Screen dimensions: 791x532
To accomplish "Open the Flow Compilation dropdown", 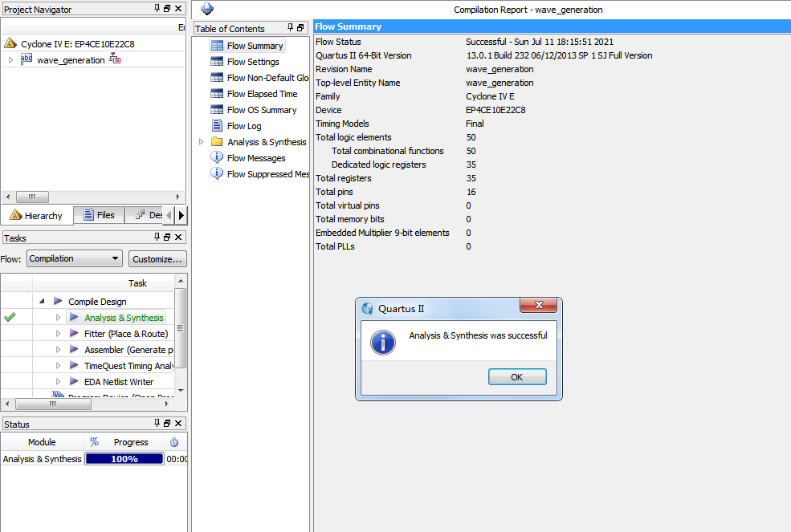I will pyautogui.click(x=74, y=258).
